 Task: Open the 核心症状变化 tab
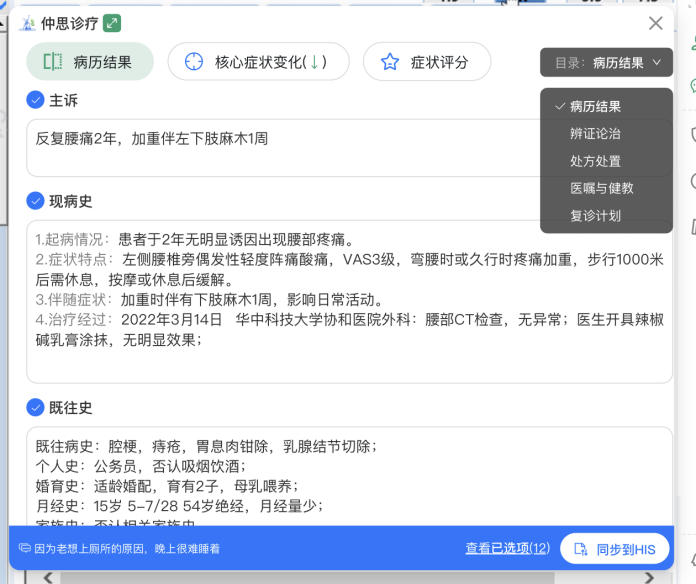[x=258, y=62]
